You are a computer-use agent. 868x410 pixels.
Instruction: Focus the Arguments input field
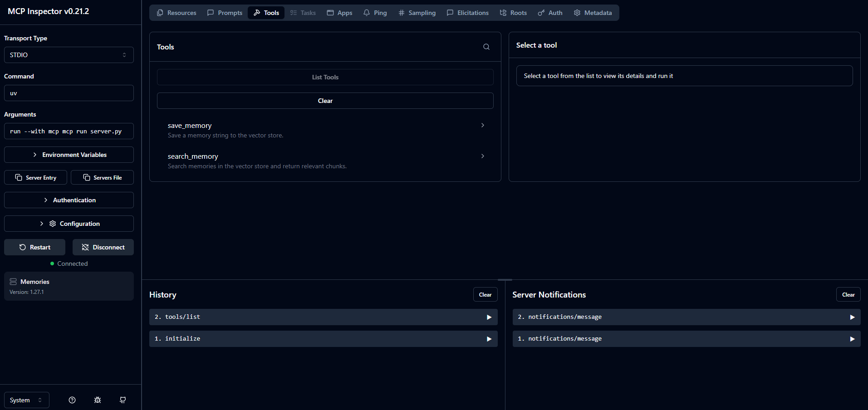(x=69, y=131)
